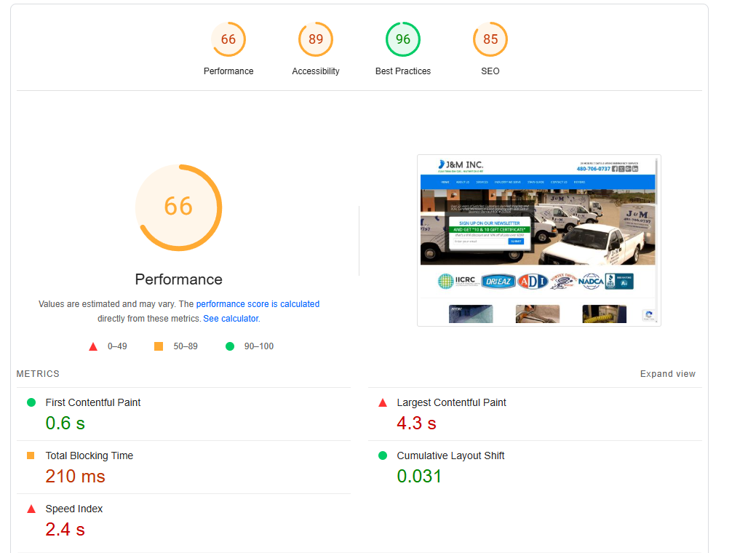Click the SEO score gauge 85
Image resolution: width=756 pixels, height=553 pixels.
point(490,39)
